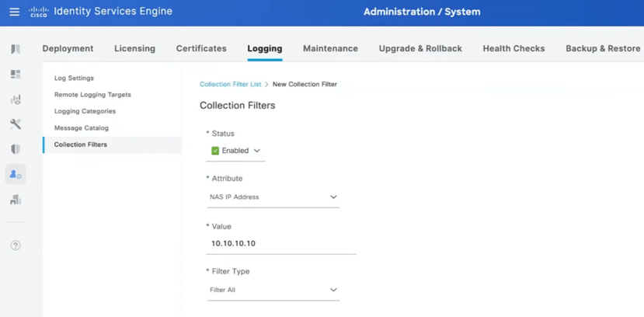Switch to the Licensing tab
644x317 pixels.
134,48
